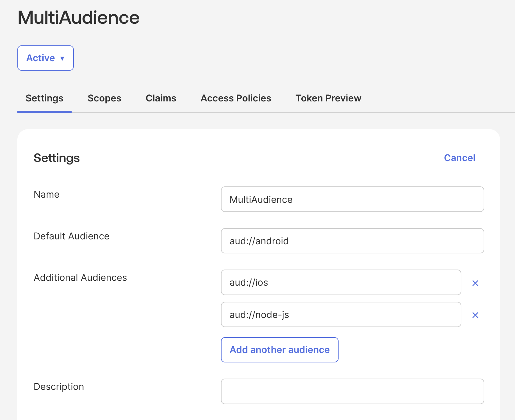Switch to the Scopes tab
This screenshot has height=420, width=515.
(104, 98)
